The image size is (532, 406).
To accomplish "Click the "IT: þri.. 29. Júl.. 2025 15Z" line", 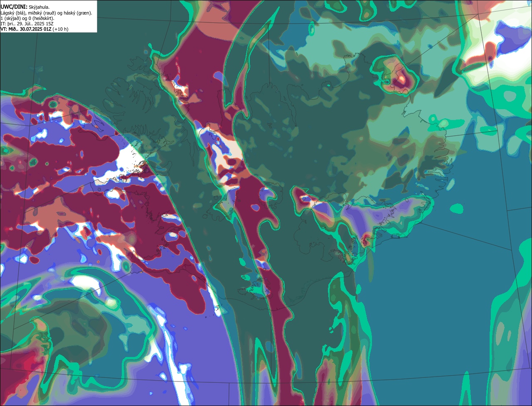I will (x=27, y=24).
